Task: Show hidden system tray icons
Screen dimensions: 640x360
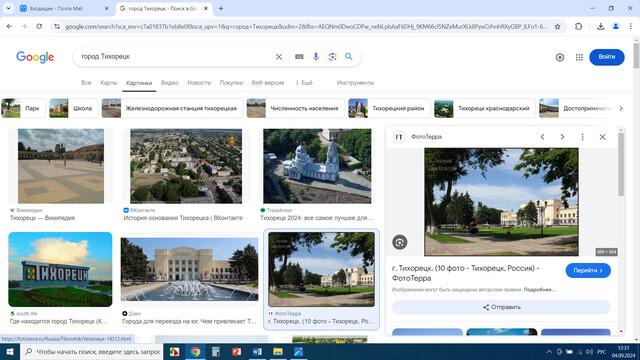Action: (x=549, y=351)
